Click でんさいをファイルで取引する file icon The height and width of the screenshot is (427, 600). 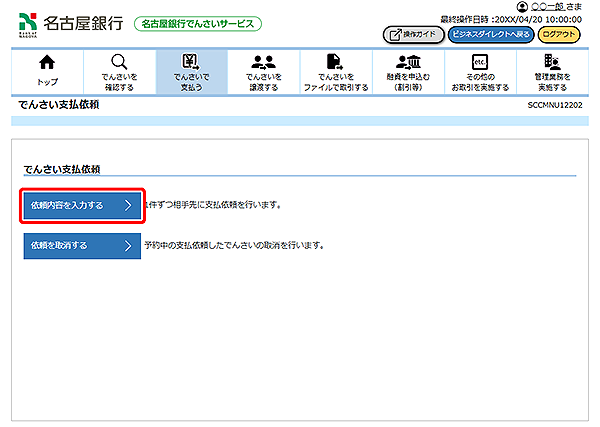point(335,63)
